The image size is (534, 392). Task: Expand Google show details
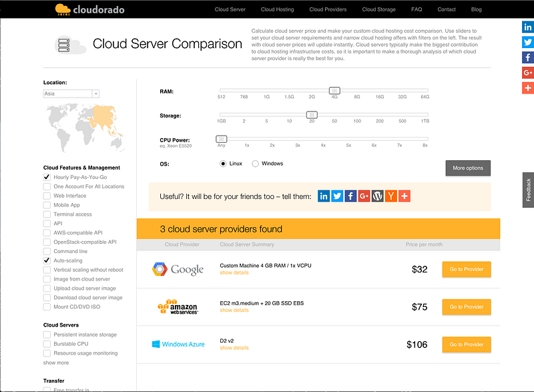234,272
